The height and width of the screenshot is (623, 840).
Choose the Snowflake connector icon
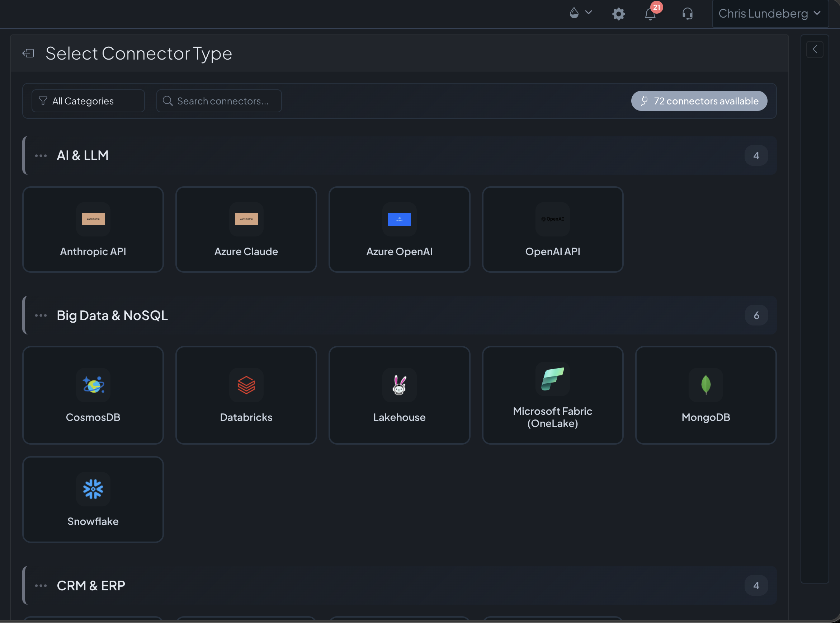point(93,489)
